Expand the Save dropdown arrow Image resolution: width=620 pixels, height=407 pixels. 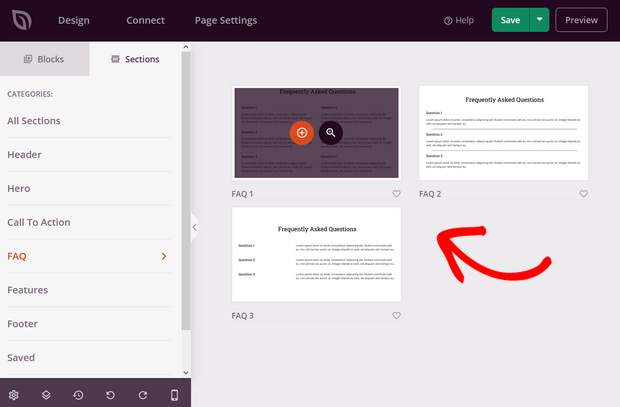click(x=539, y=20)
